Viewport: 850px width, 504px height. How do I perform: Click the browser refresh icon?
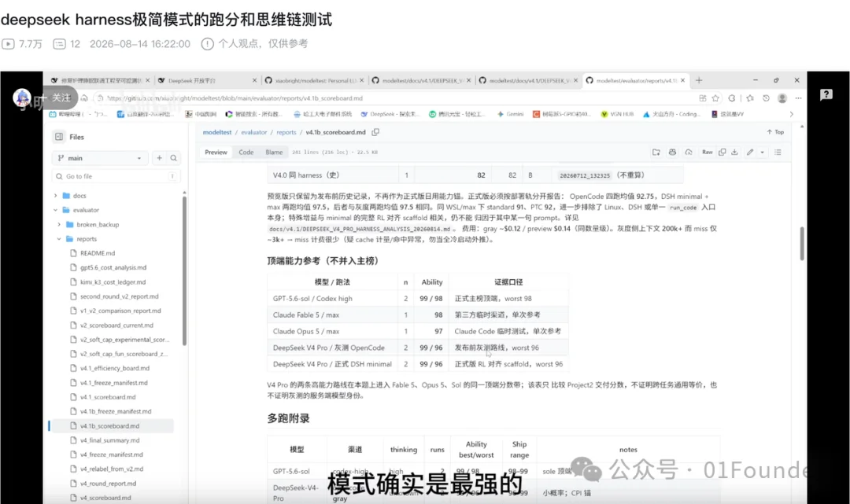pyautogui.click(x=732, y=98)
